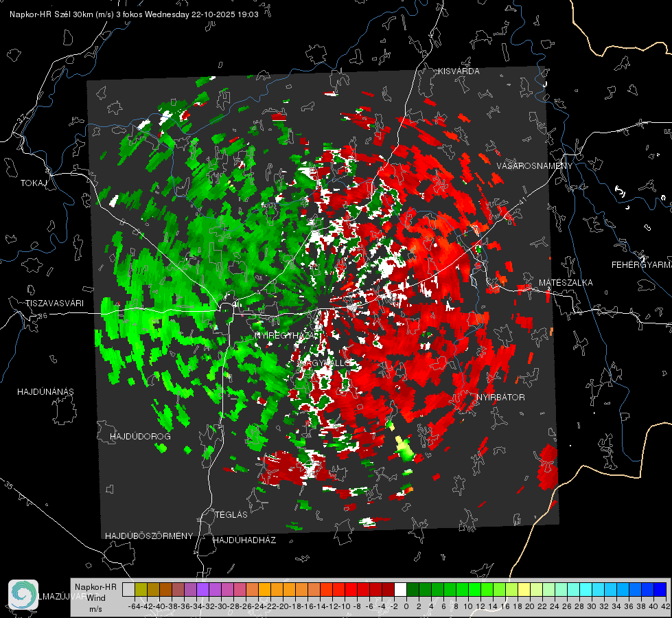Click the m/s unit label in the legend
This screenshot has width=672, height=618.
(95, 609)
